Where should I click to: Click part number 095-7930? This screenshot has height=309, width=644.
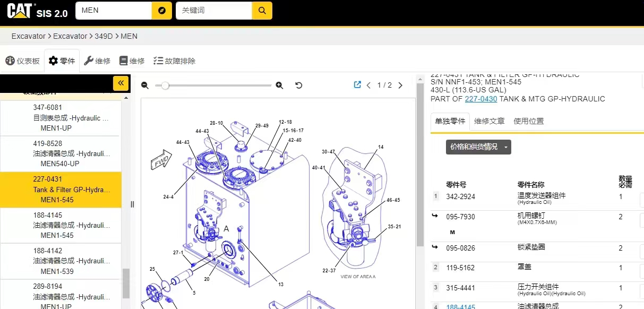click(x=460, y=217)
